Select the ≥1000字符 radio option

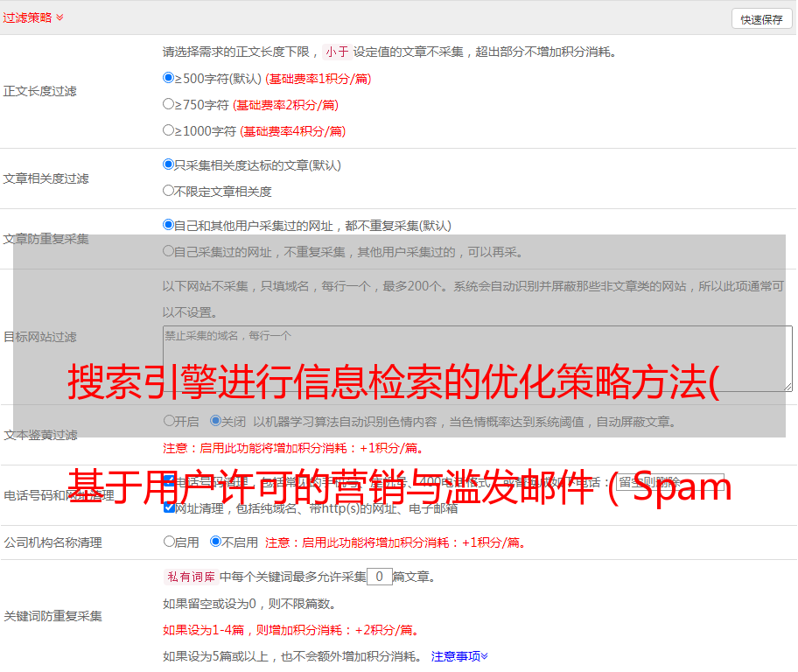tap(168, 130)
